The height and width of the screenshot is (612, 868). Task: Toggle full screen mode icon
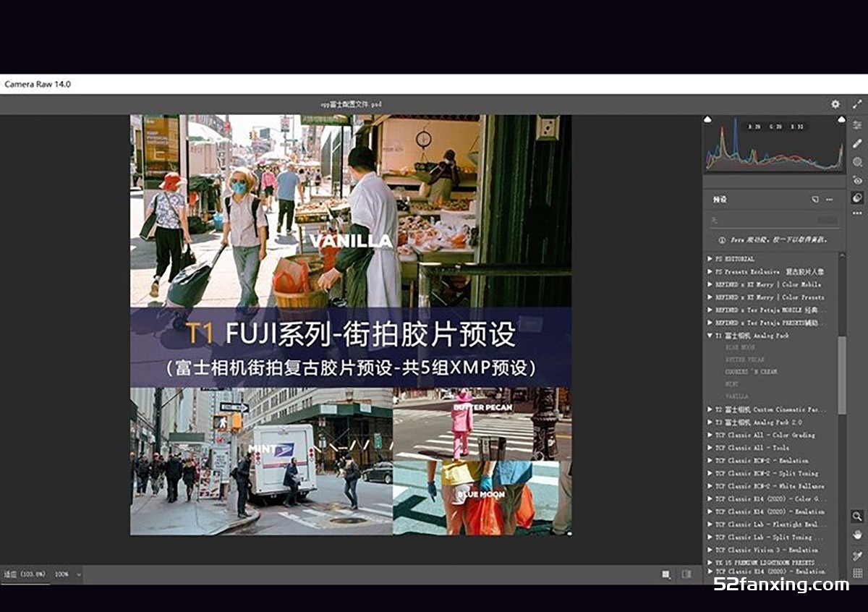click(x=858, y=104)
